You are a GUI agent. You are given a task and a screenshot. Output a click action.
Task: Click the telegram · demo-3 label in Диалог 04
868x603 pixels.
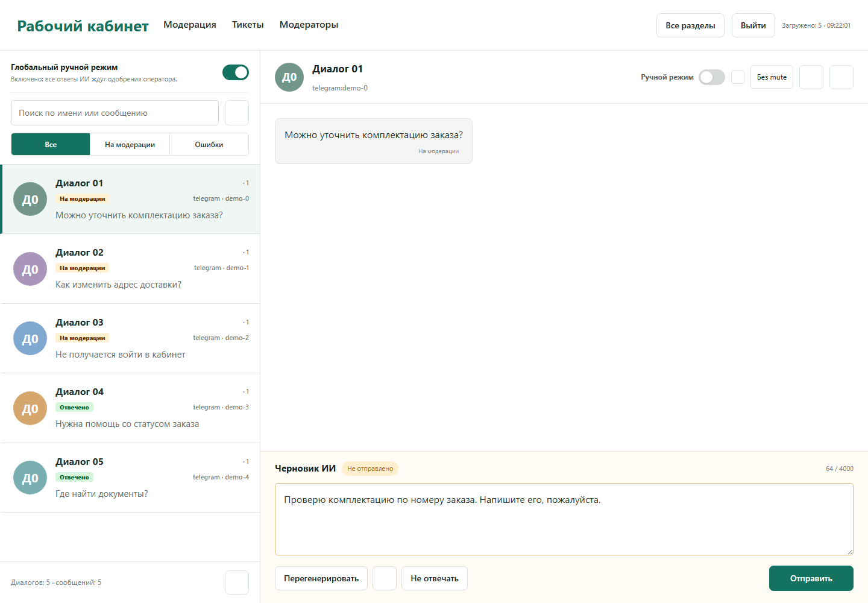point(221,408)
